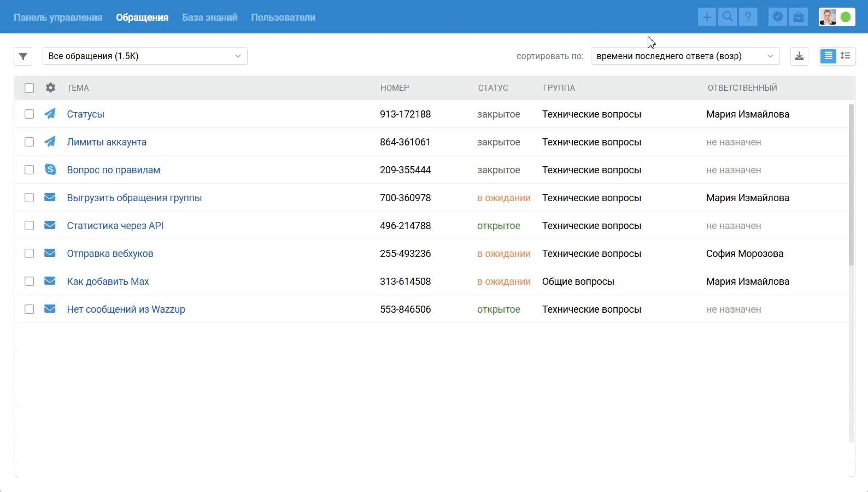The image size is (868, 492).
Task: Open search with the magnifier icon
Action: (728, 17)
